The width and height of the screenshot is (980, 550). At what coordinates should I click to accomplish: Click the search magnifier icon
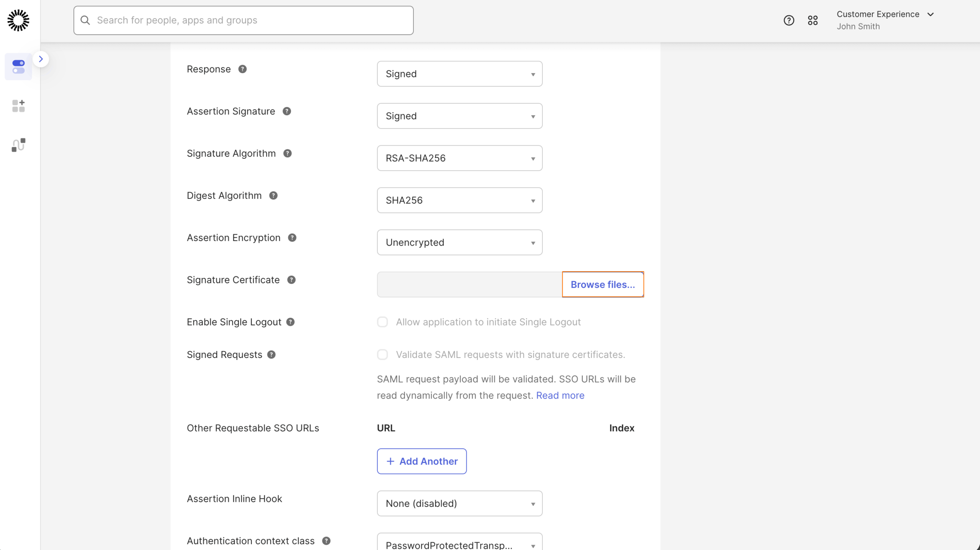tap(85, 20)
